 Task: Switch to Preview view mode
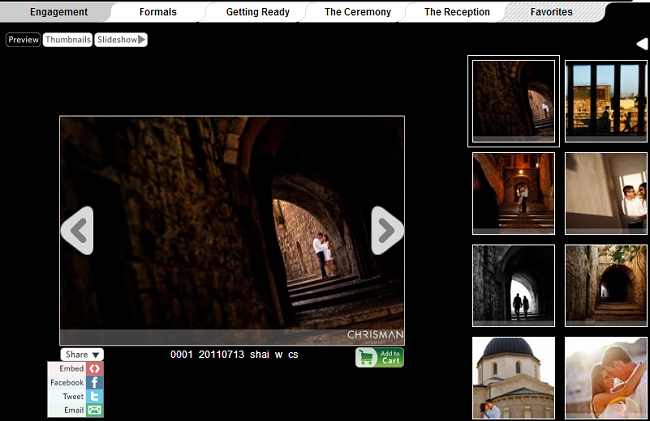click(24, 40)
